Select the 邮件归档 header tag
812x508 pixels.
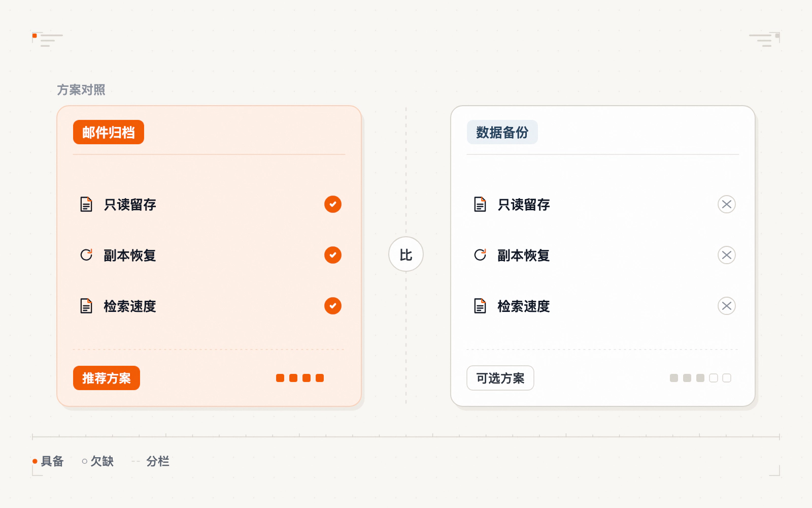pos(109,132)
